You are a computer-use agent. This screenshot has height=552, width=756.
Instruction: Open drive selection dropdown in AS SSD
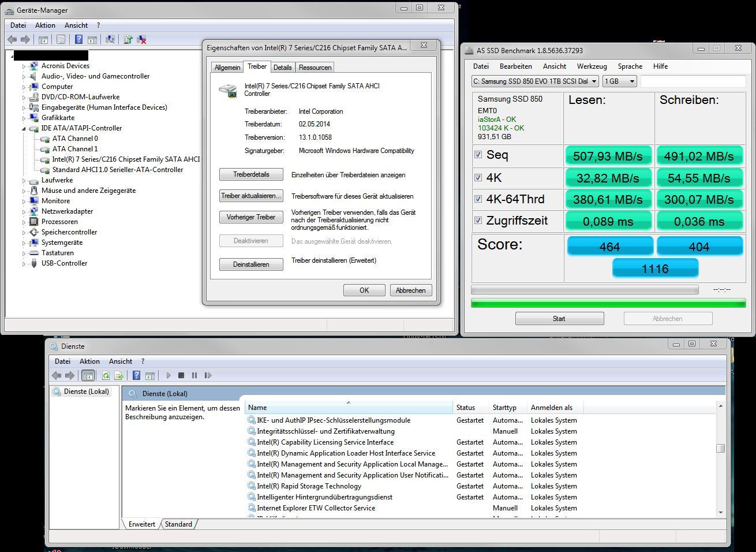pyautogui.click(x=535, y=81)
